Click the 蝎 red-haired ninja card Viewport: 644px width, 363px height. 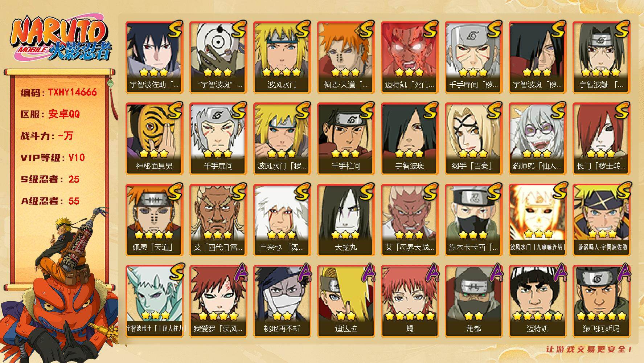[x=410, y=301]
